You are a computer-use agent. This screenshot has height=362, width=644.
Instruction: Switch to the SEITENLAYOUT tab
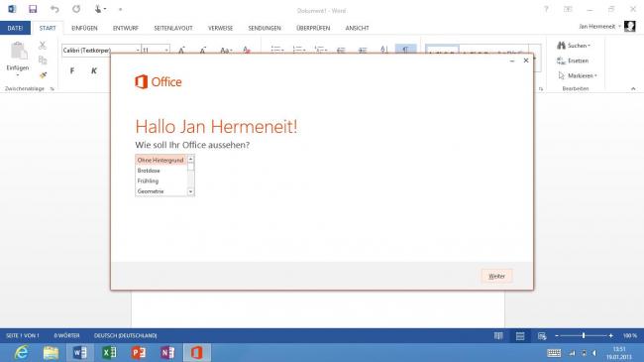point(173,28)
